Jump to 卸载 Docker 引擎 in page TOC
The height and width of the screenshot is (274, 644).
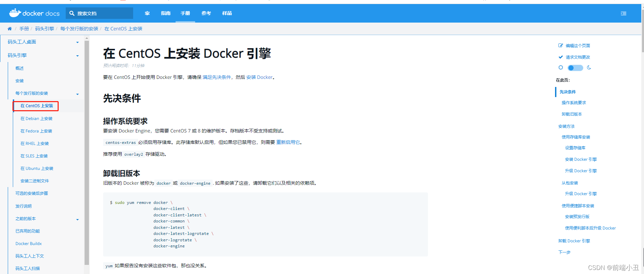click(574, 241)
